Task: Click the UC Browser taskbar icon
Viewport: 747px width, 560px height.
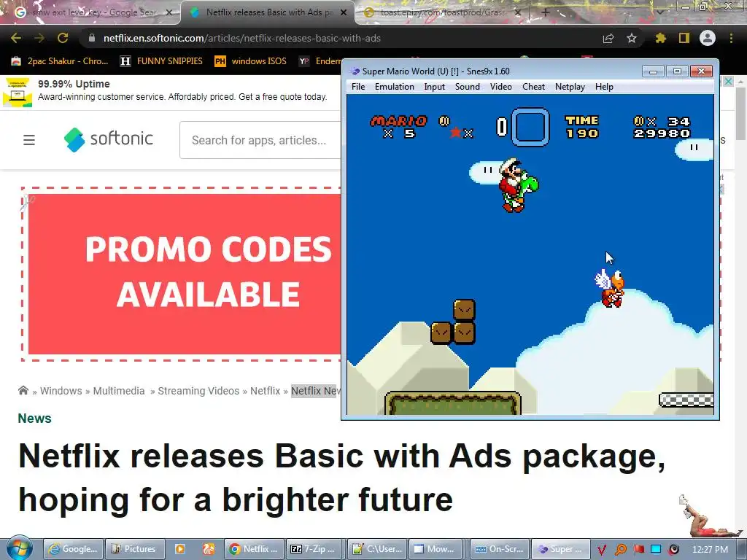Action: point(208,549)
